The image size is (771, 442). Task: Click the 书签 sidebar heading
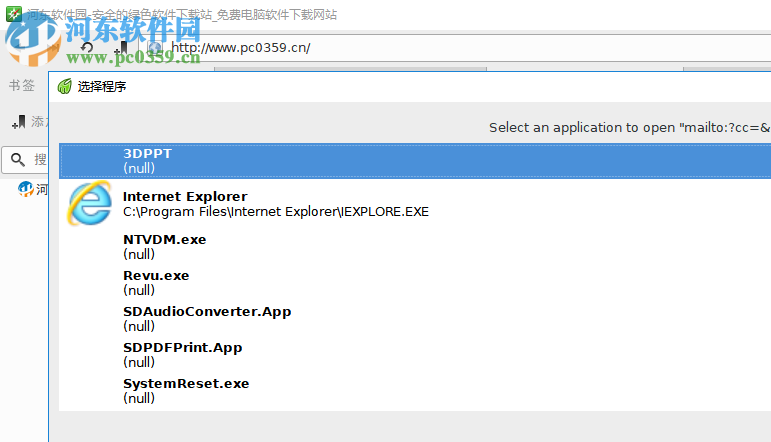point(22,86)
